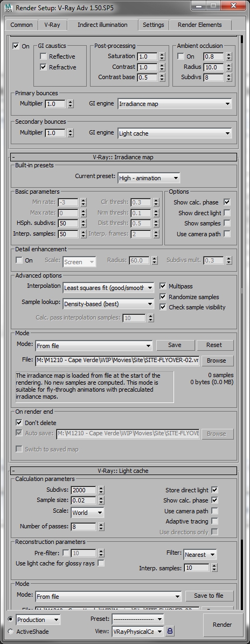Select the Production radio button
250x644 pixels.
(x=10, y=619)
